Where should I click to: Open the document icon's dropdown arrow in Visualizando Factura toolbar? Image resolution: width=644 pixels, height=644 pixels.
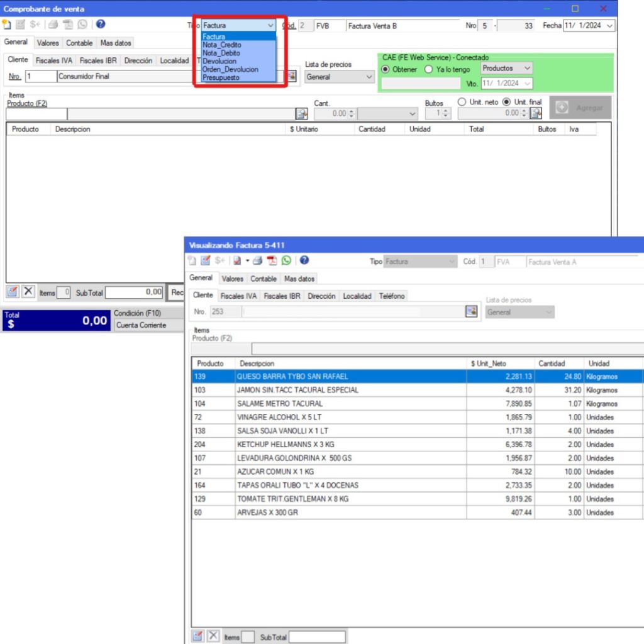[x=247, y=260]
